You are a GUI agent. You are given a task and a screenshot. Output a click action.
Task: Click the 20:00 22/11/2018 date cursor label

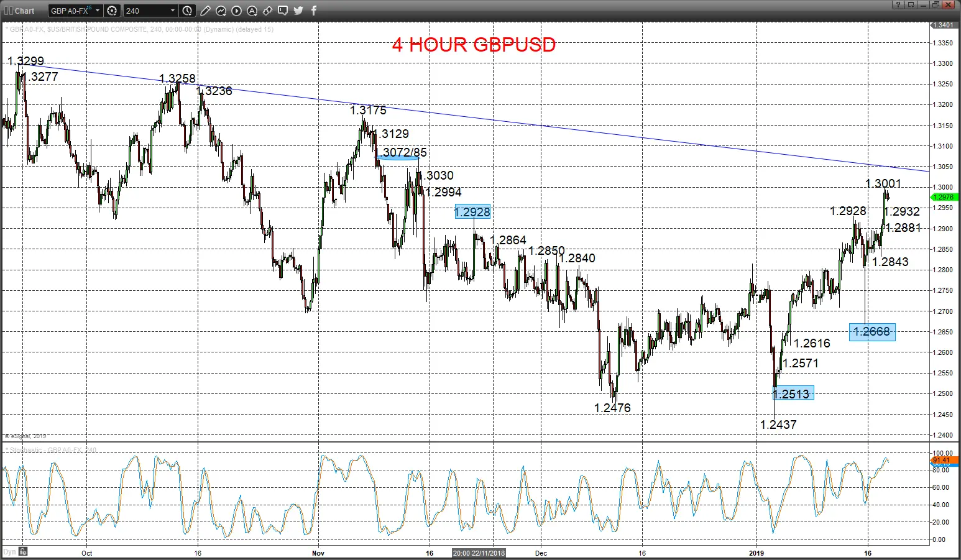pos(479,553)
